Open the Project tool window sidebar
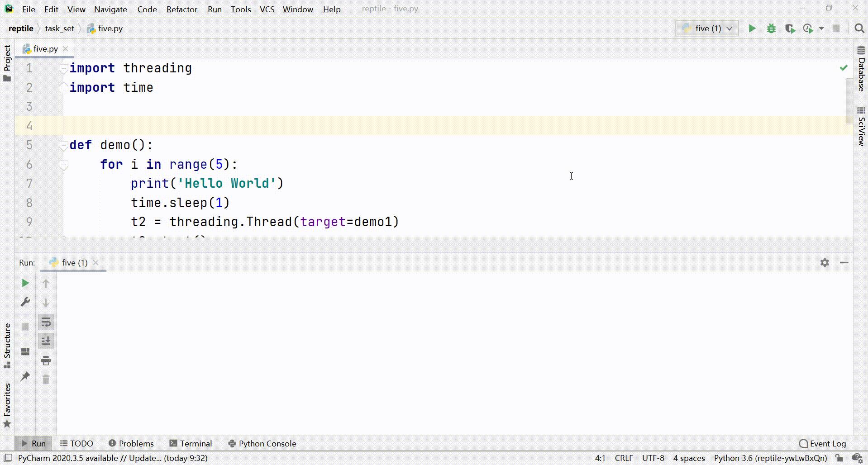The image size is (868, 465). point(7,63)
